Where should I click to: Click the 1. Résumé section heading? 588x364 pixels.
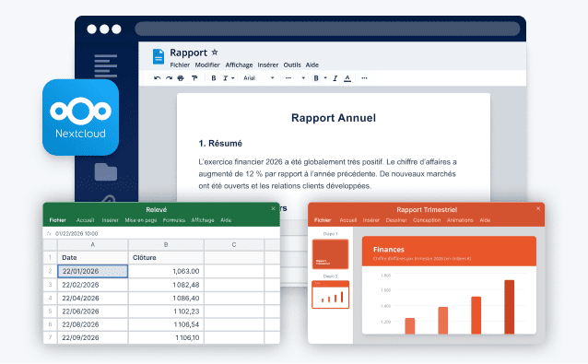pyautogui.click(x=220, y=143)
